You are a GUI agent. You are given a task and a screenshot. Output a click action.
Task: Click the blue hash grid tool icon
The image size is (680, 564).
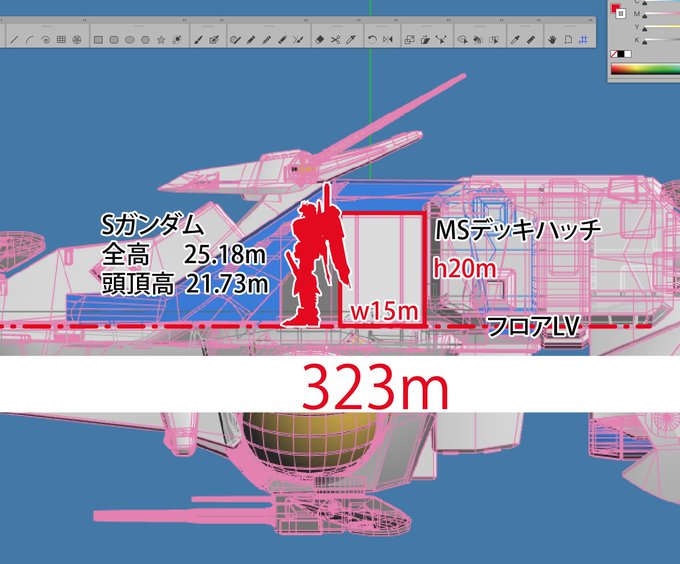[x=584, y=40]
